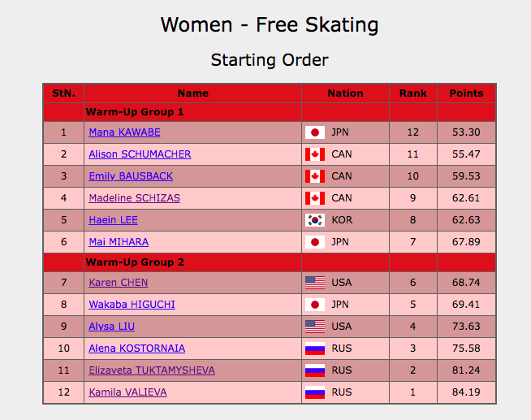Open Elizaveta TUKTAMYSHEVA profile link
Image resolution: width=531 pixels, height=420 pixels.
(152, 370)
